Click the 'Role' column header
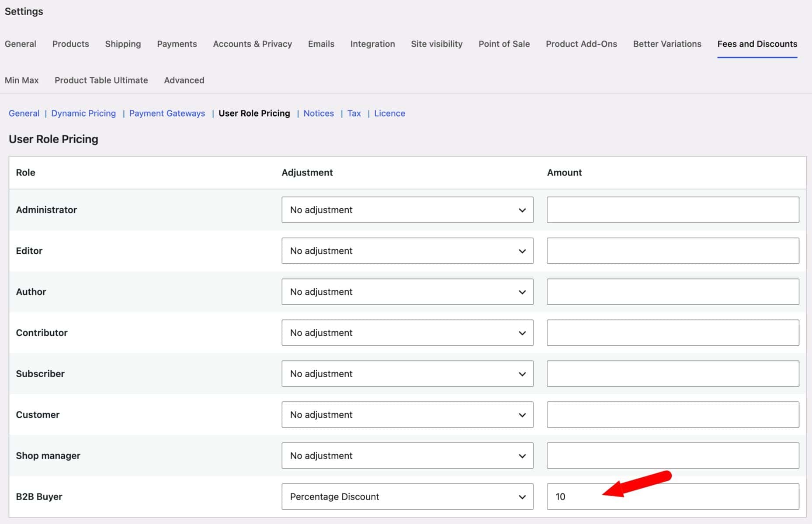 pyautogui.click(x=26, y=173)
